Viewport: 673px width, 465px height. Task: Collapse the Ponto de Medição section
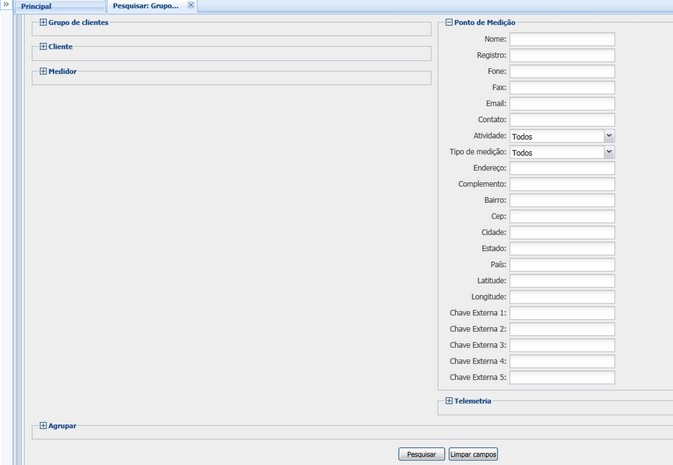coord(449,22)
